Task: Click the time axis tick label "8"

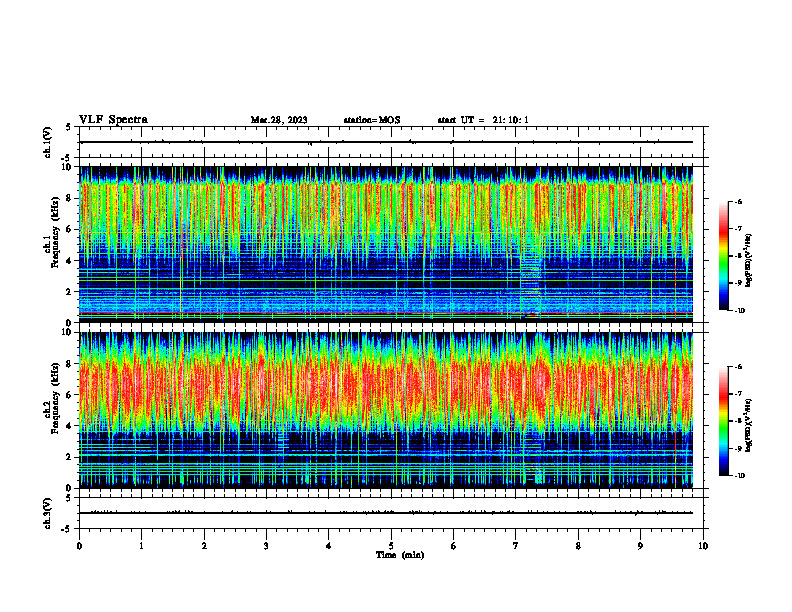Action: 578,546
